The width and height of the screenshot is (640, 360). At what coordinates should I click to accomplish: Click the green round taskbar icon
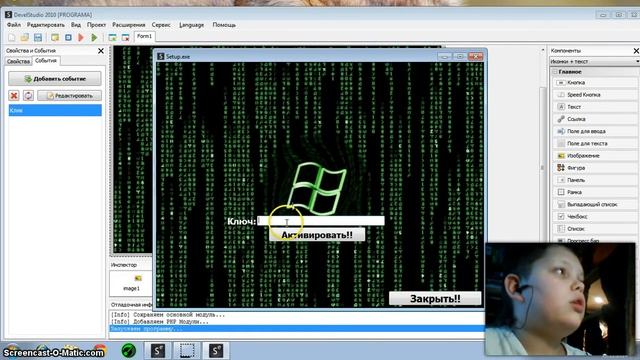129,351
